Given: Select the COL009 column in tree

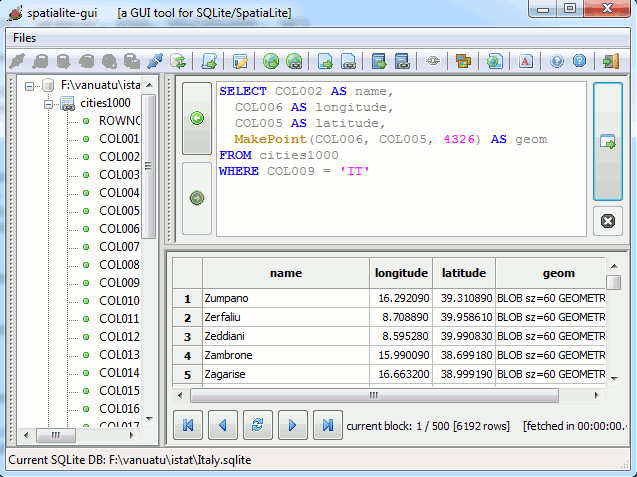Looking at the screenshot, I should click(x=119, y=283).
